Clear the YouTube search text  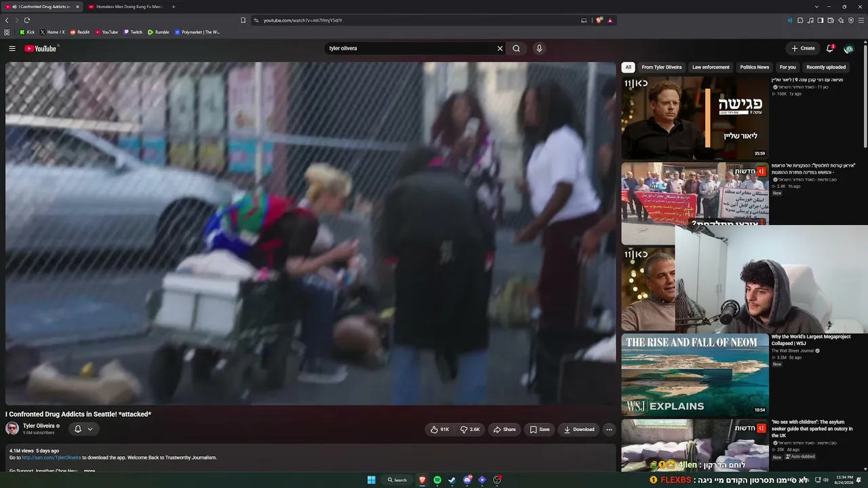[500, 48]
